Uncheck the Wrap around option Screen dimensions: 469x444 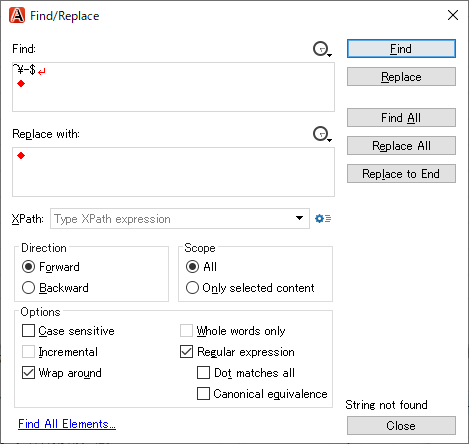pyautogui.click(x=28, y=373)
